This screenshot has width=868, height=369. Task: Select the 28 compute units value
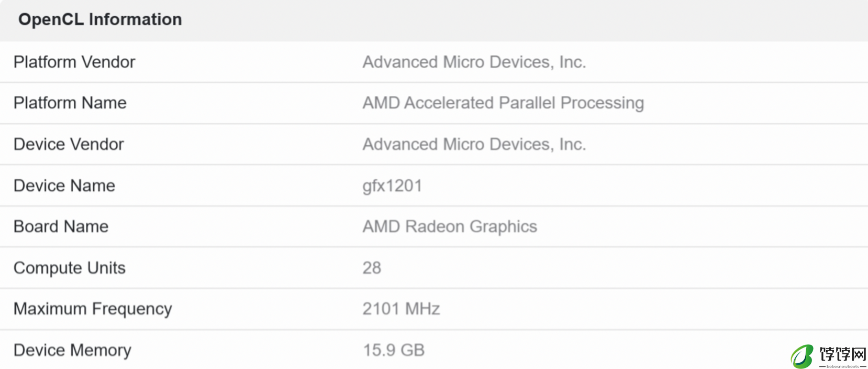(372, 268)
